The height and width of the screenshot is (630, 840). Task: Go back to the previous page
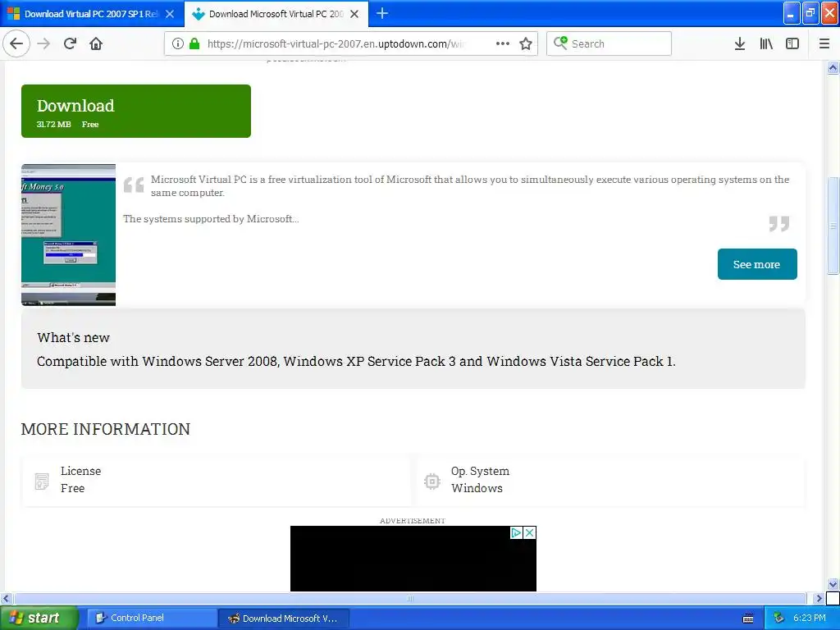pyautogui.click(x=16, y=43)
